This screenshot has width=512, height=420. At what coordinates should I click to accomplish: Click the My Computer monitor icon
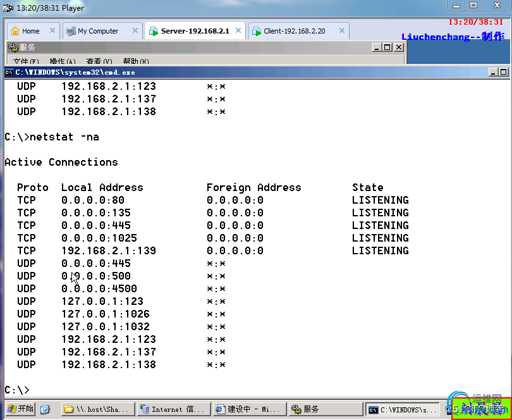(x=71, y=32)
